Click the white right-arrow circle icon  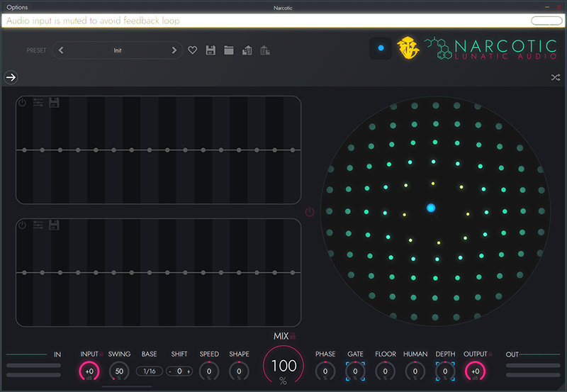11,77
